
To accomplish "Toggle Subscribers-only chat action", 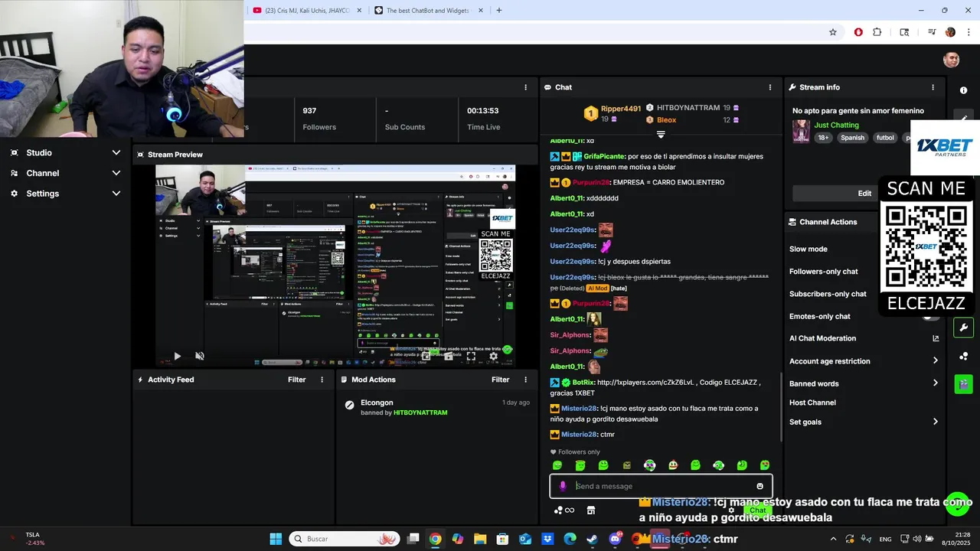I will point(828,294).
